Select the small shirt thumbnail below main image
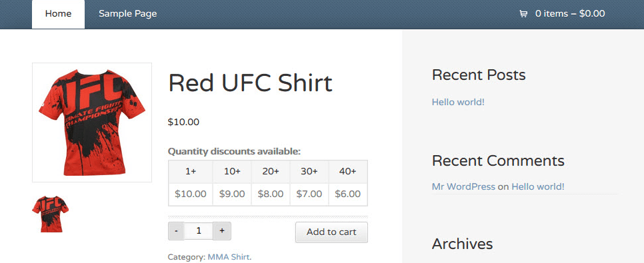This screenshot has width=644, height=263. [51, 214]
